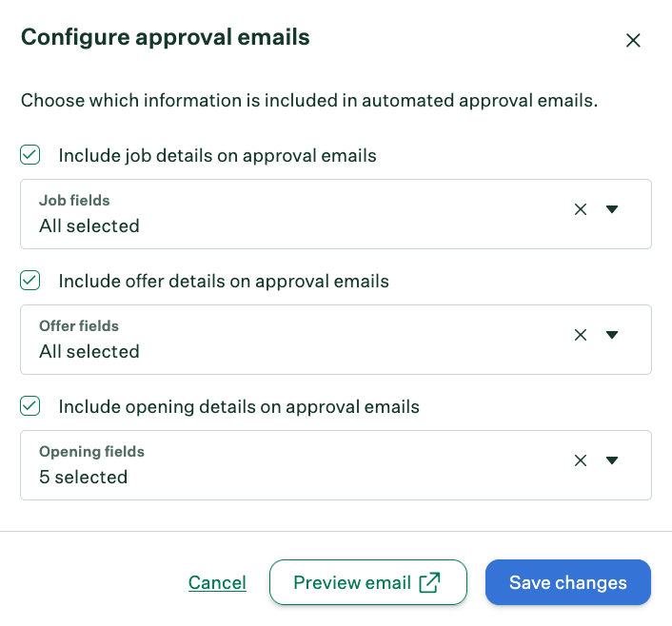Close the Configure approval emails dialog
This screenshot has width=672, height=626.
pyautogui.click(x=633, y=40)
